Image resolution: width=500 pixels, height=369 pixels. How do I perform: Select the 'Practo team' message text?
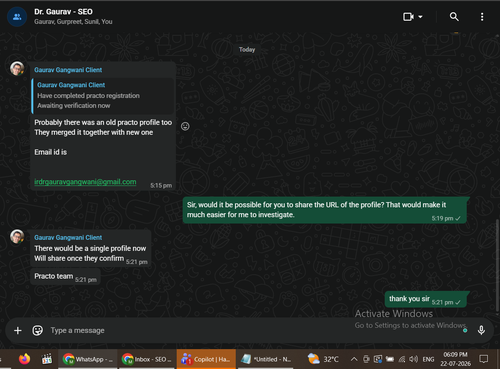click(54, 276)
